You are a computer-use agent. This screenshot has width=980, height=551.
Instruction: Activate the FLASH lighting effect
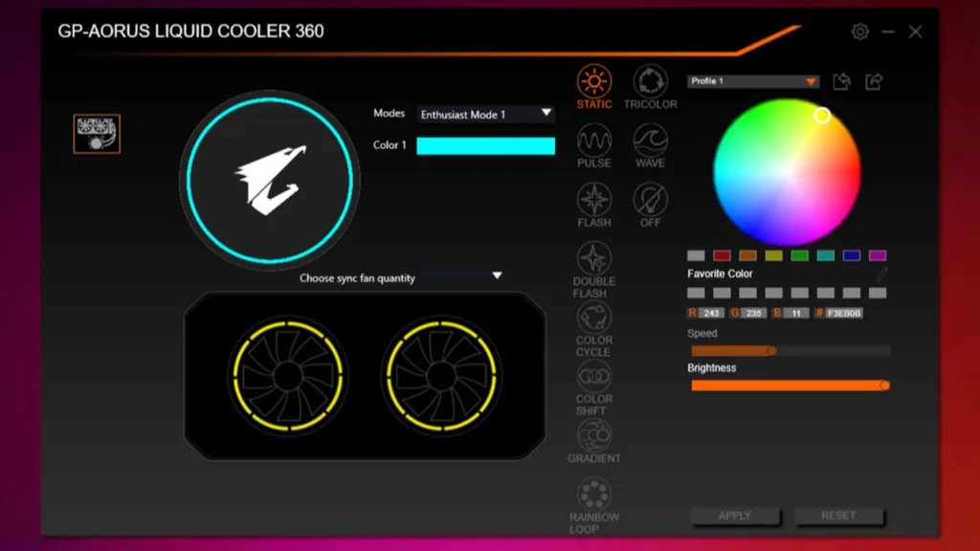click(593, 205)
